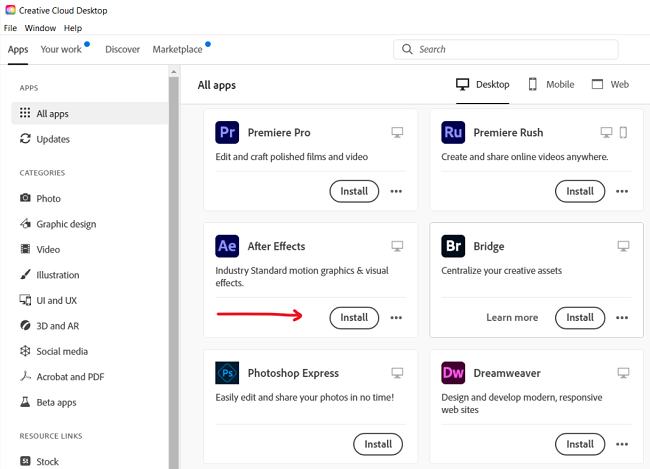Click the sidebar scrollbar up arrow
Screen dimensions: 650x469
pyautogui.click(x=174, y=72)
